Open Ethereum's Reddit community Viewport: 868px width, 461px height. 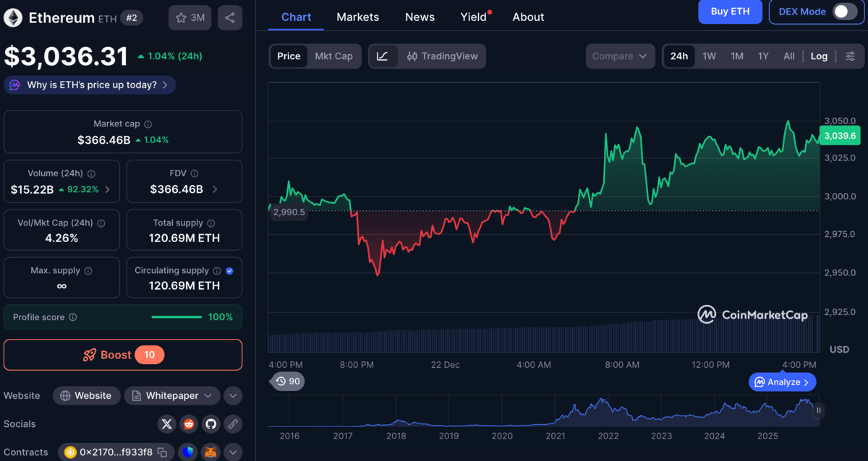(x=189, y=424)
